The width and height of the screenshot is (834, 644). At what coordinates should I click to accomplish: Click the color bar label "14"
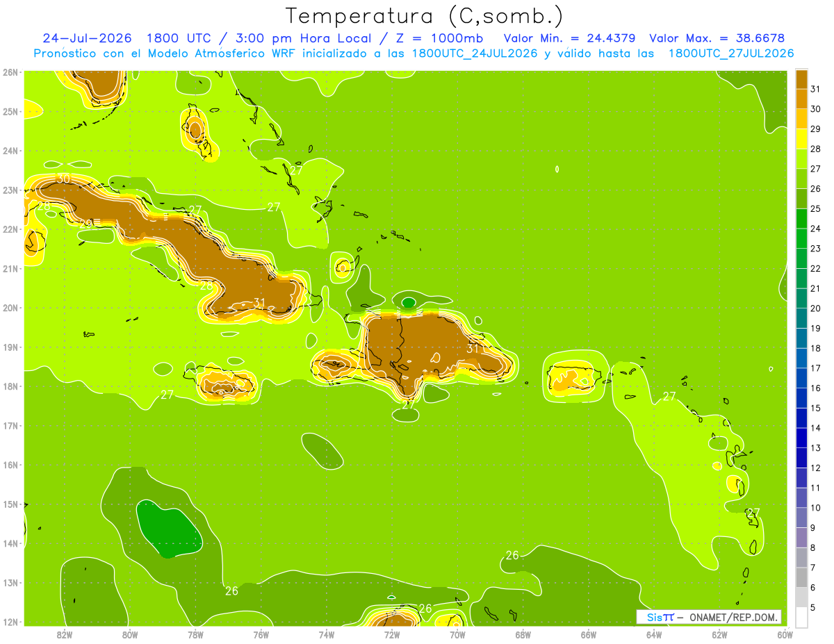pyautogui.click(x=816, y=428)
